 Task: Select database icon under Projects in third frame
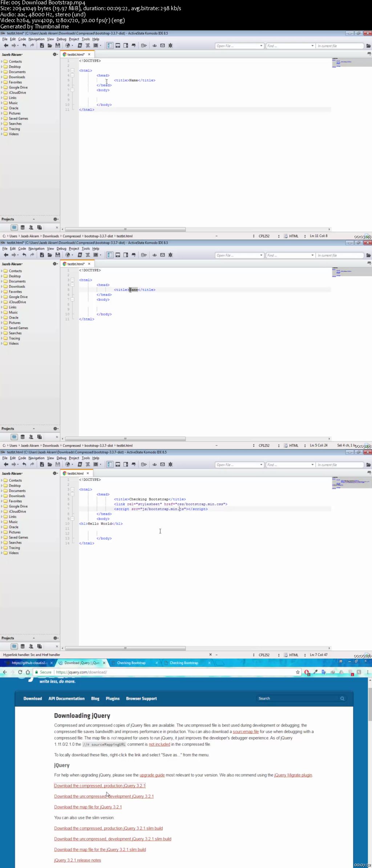pyautogui.click(x=23, y=646)
